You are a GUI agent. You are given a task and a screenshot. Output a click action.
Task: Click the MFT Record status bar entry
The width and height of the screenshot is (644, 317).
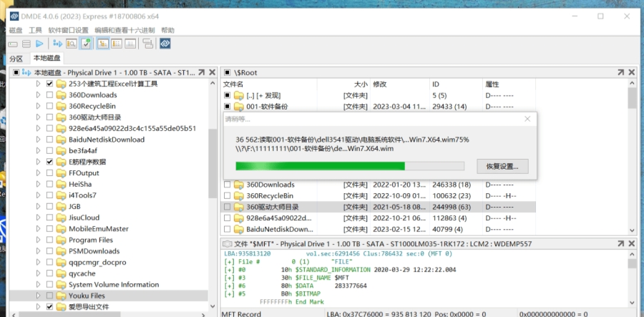[x=241, y=313]
